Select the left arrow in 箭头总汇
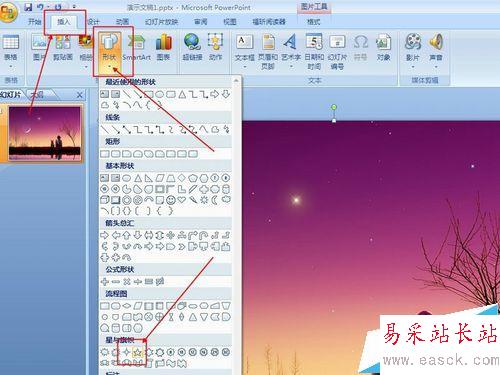Viewport: 500px width, 375px height. 116,235
